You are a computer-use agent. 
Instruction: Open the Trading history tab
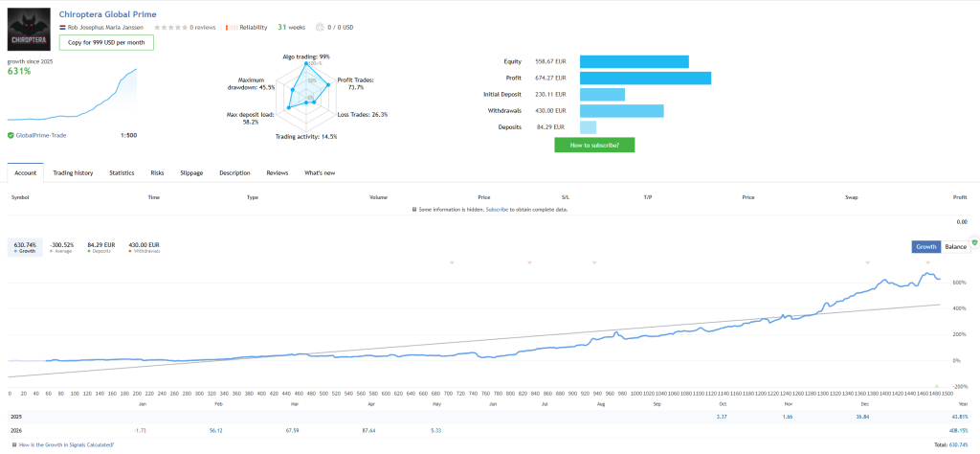[73, 173]
